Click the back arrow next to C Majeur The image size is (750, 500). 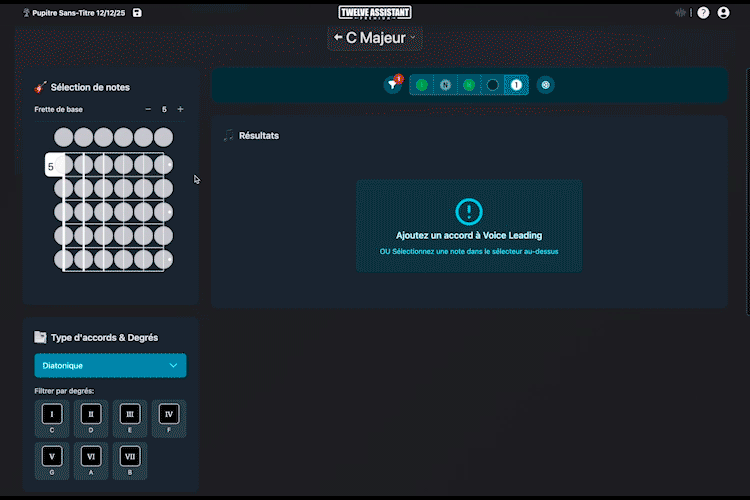tap(338, 38)
